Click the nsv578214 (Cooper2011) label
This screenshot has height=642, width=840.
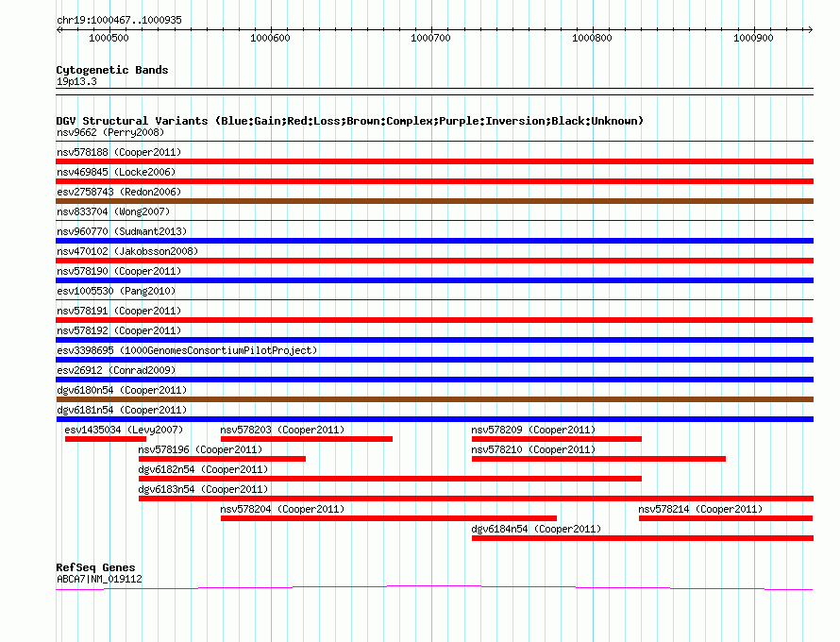(700, 509)
